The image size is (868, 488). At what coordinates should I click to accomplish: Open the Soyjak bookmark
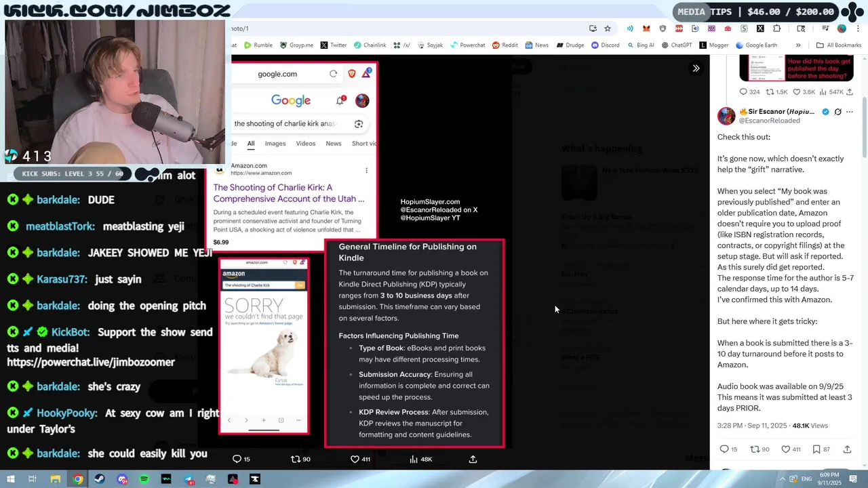point(430,45)
